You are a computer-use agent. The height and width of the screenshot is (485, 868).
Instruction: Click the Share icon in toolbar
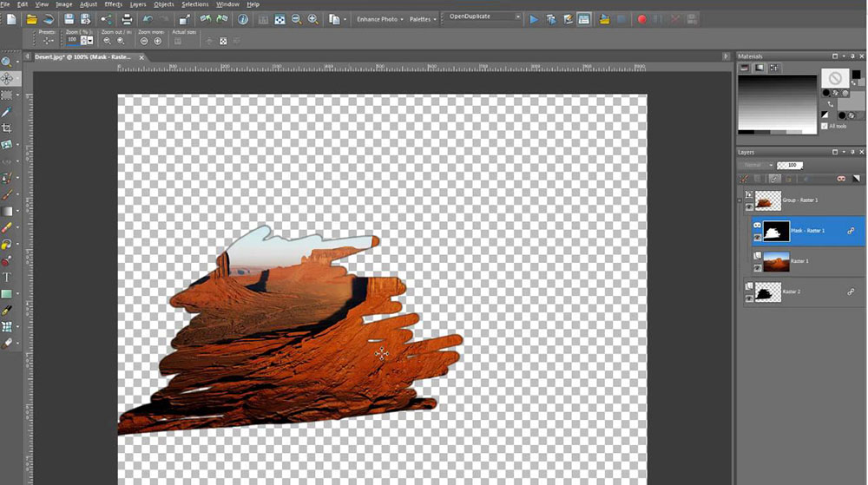tap(106, 19)
